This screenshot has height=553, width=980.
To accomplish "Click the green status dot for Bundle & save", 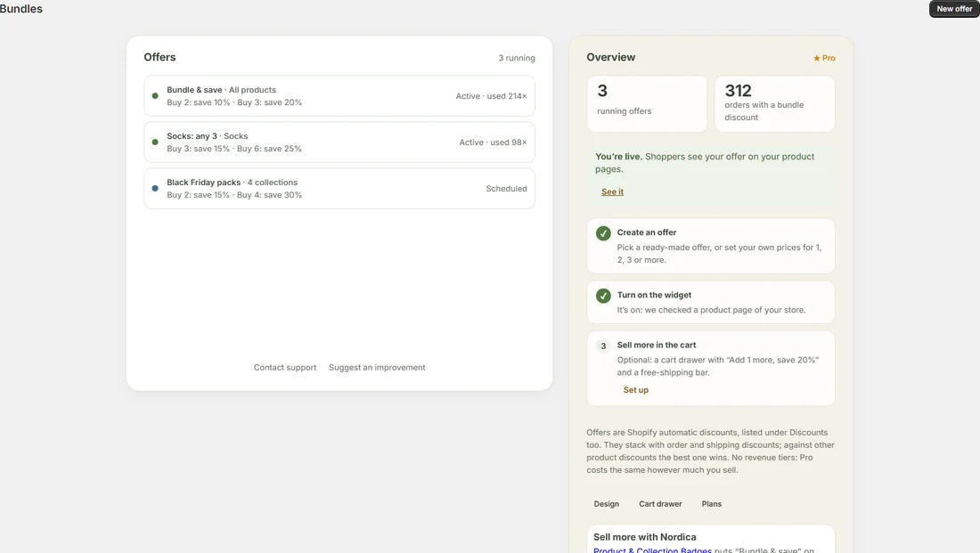I will click(x=155, y=95).
